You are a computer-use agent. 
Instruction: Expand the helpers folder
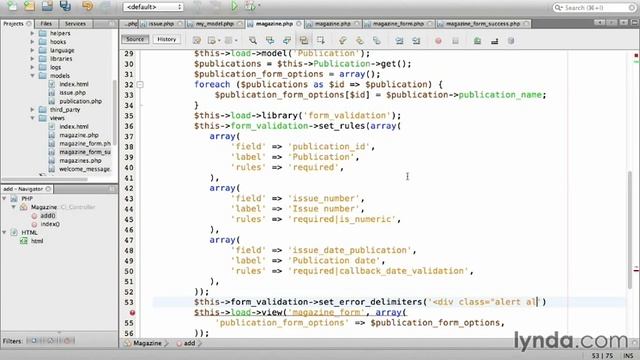click(32, 33)
